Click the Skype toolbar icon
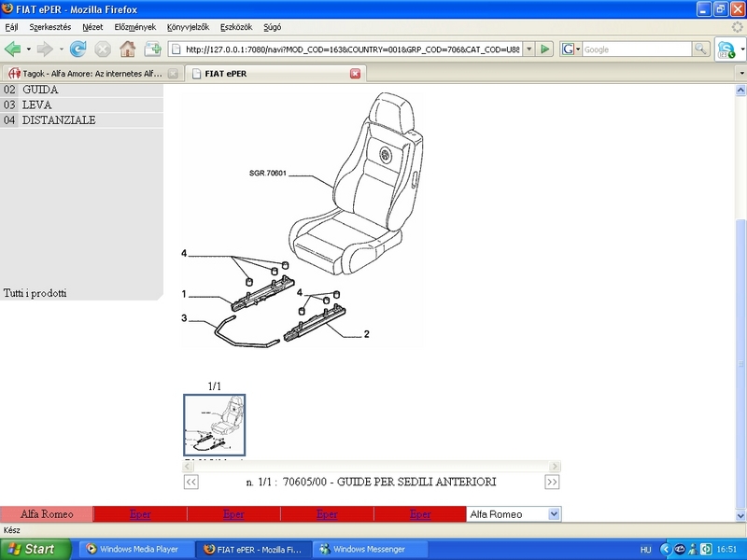The height and width of the screenshot is (560, 747). click(x=726, y=49)
